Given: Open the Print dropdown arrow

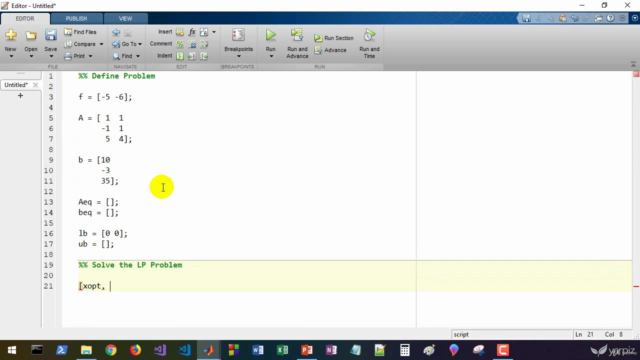Looking at the screenshot, I should 90,56.
